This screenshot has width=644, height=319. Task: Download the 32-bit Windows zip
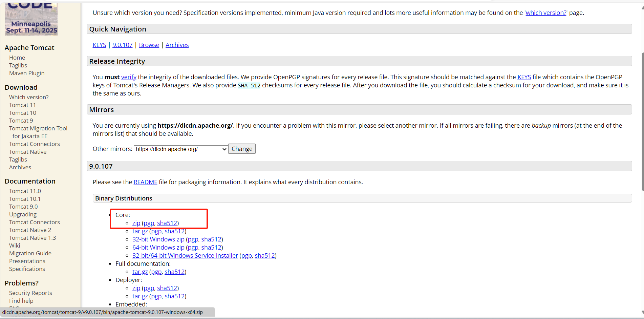(x=158, y=239)
